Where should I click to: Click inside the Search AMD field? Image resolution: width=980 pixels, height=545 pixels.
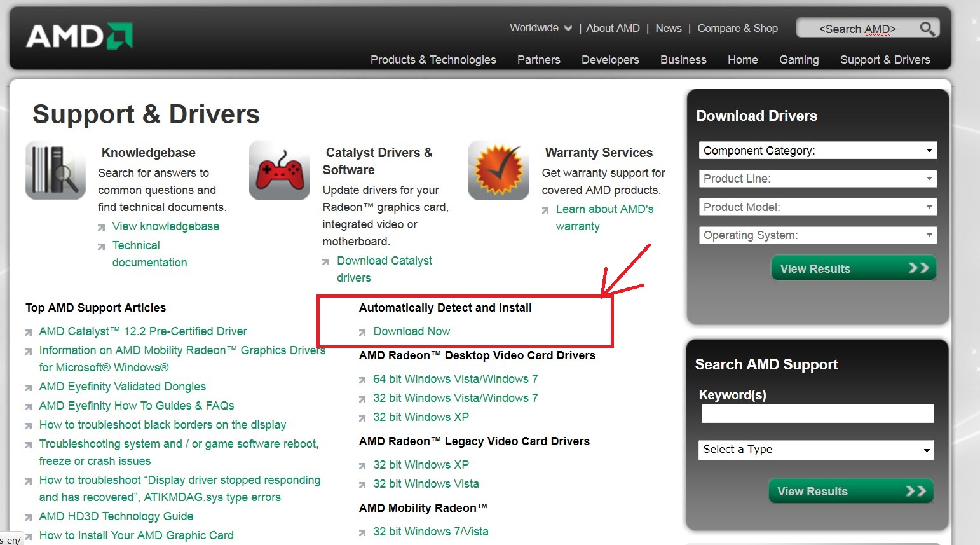(x=857, y=29)
